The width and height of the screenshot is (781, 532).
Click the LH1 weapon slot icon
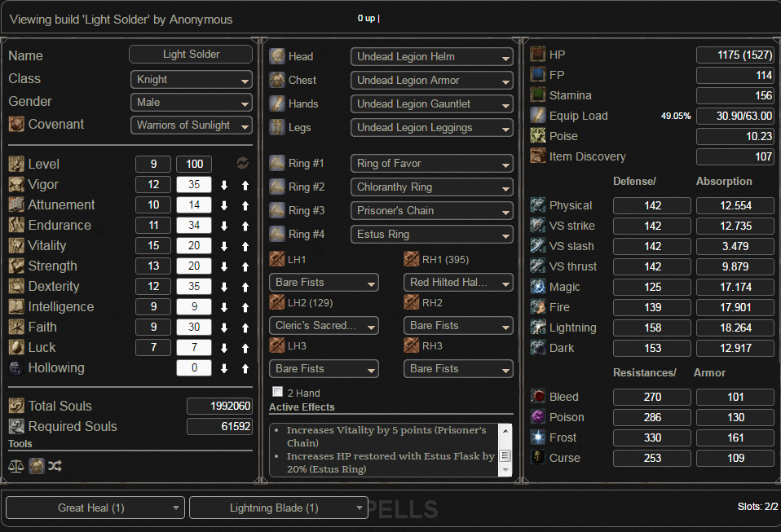pos(277,259)
